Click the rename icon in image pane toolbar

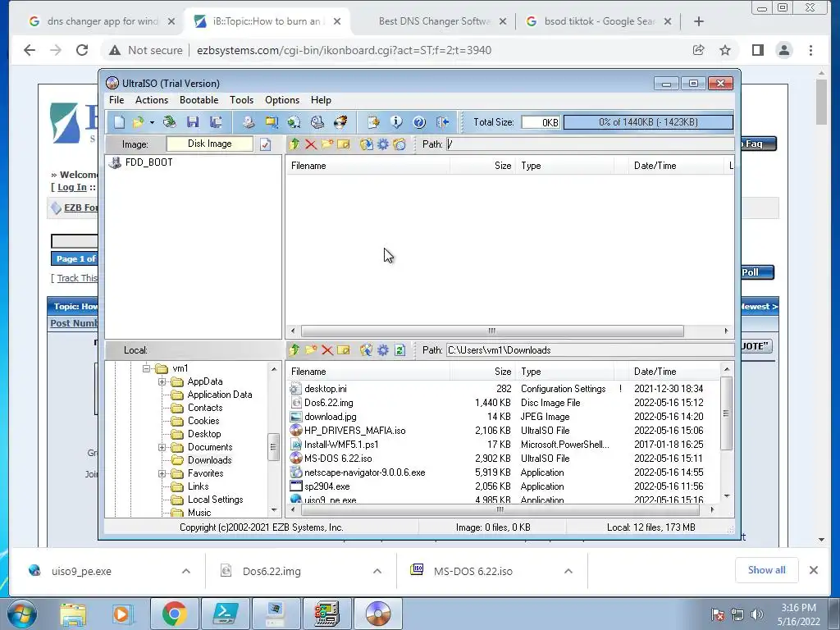(344, 144)
